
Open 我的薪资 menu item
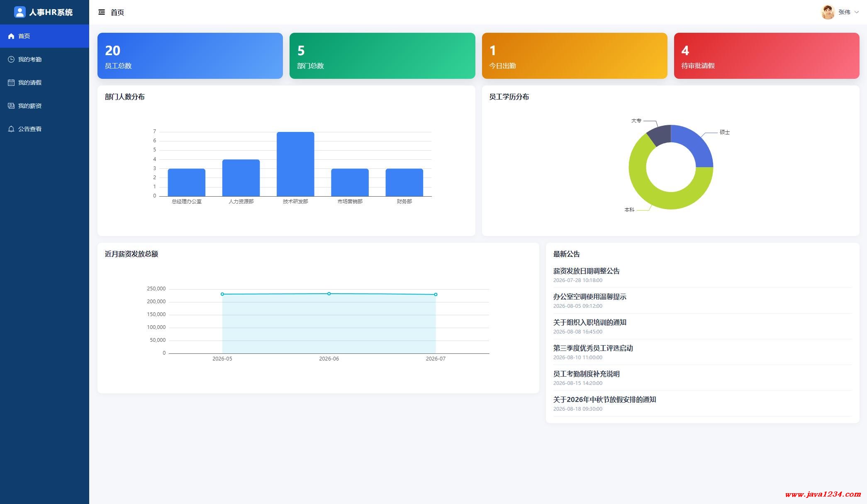pyautogui.click(x=44, y=106)
